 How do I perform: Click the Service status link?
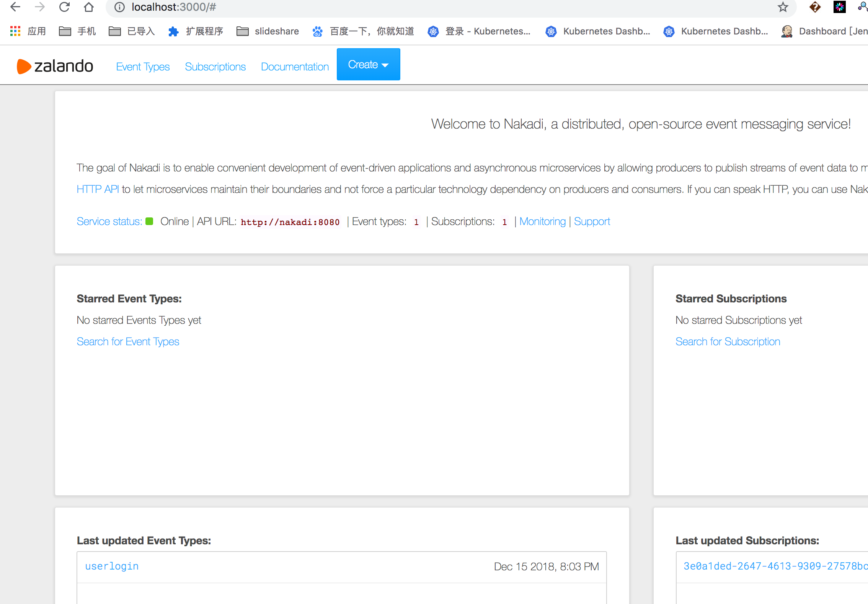click(109, 221)
